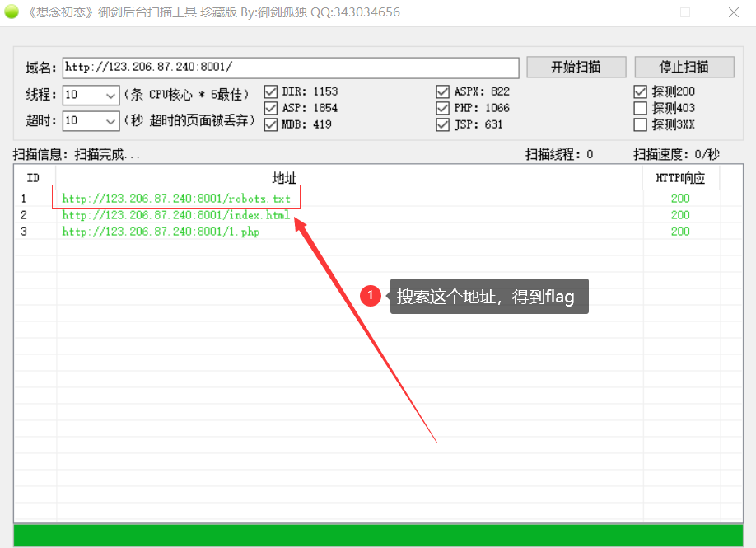
Task: Click the 停止扫描 stop scan button
Action: [684, 67]
